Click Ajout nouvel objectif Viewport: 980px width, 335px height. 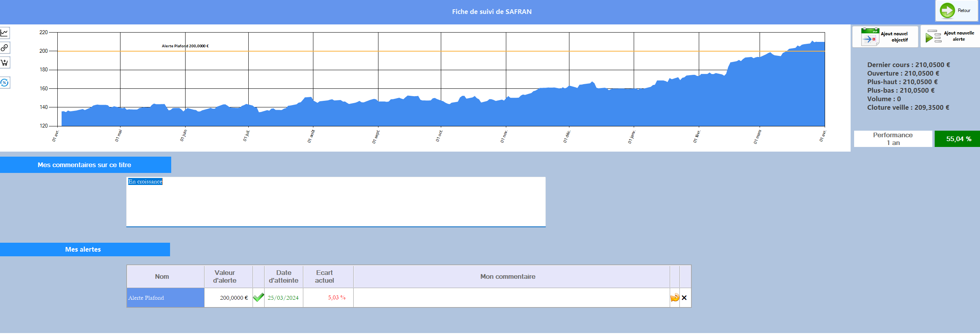point(885,37)
